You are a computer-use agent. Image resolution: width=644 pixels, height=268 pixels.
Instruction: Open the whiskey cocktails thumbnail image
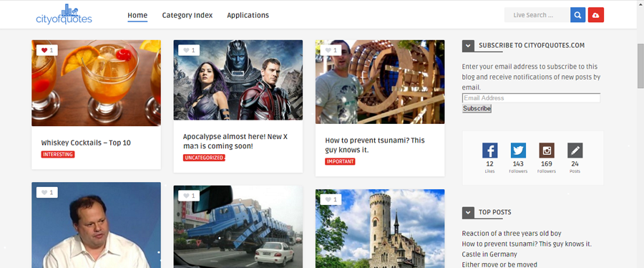(x=96, y=83)
